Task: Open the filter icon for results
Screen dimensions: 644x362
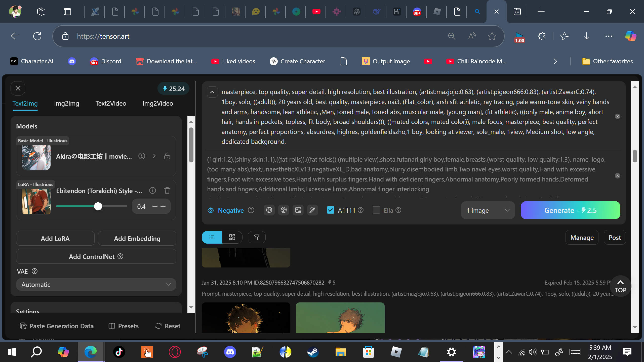Action: point(257,237)
